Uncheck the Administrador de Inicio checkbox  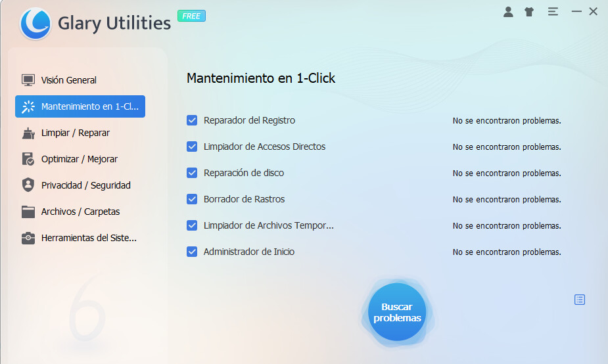pos(192,252)
